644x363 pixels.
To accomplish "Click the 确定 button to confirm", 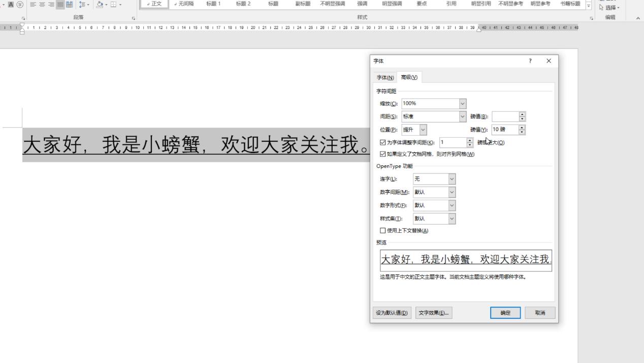I will point(505,312).
